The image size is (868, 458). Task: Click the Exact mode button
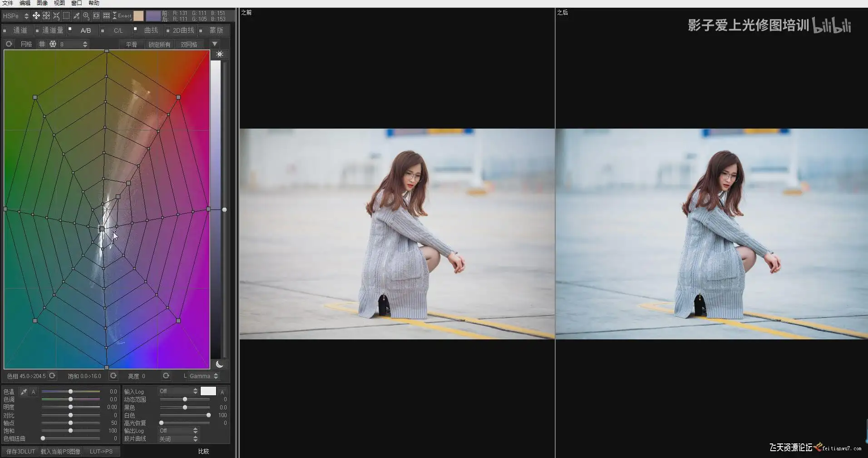tap(122, 16)
